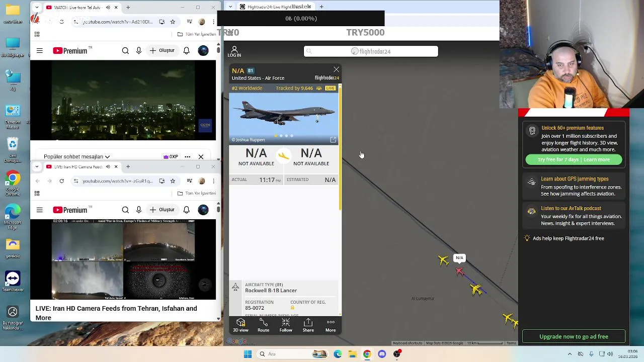
Task: Expand Popüler sohbet mesajları dropdown
Action: 76,157
